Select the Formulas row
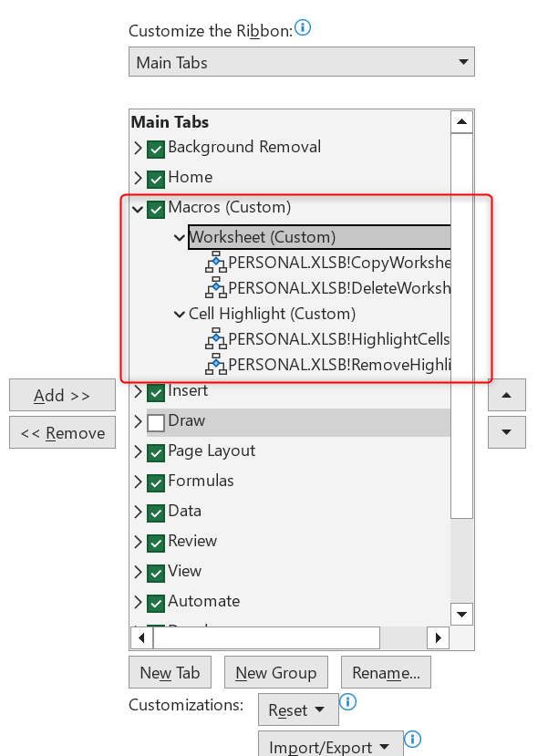Viewport: 548px width, 756px height. point(201,481)
